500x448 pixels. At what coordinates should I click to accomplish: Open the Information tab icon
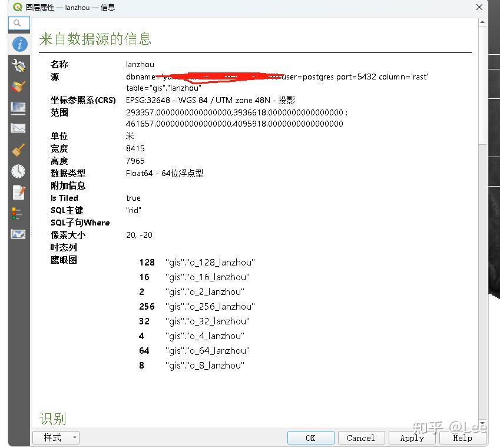(x=19, y=44)
